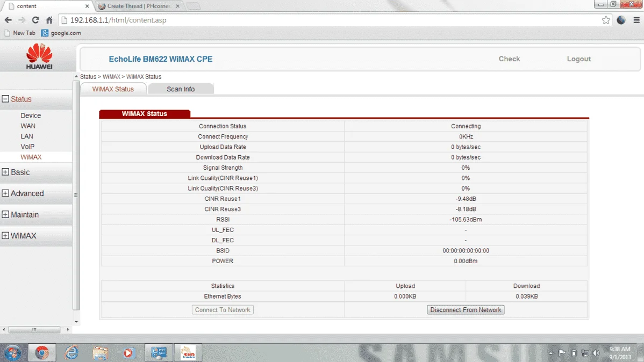Select WiMAX under Status in sidebar
This screenshot has height=362, width=644.
pos(31,157)
